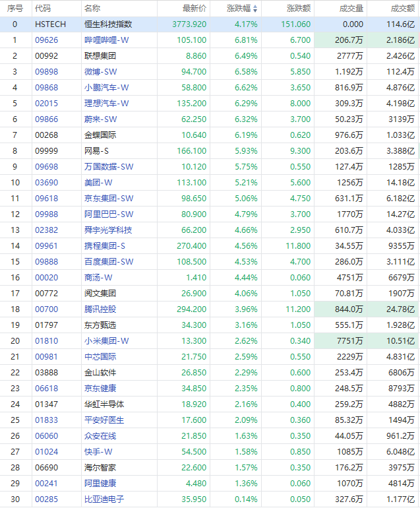Sort by the 序号 column header

(x=15, y=9)
